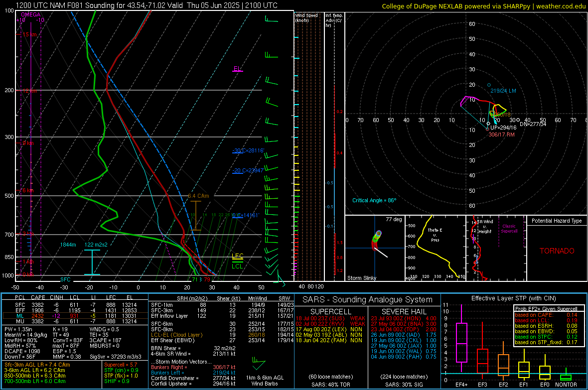This screenshot has width=588, height=390.
Task: Select the 219/24 LM hodograph marker label
Action: (503, 91)
